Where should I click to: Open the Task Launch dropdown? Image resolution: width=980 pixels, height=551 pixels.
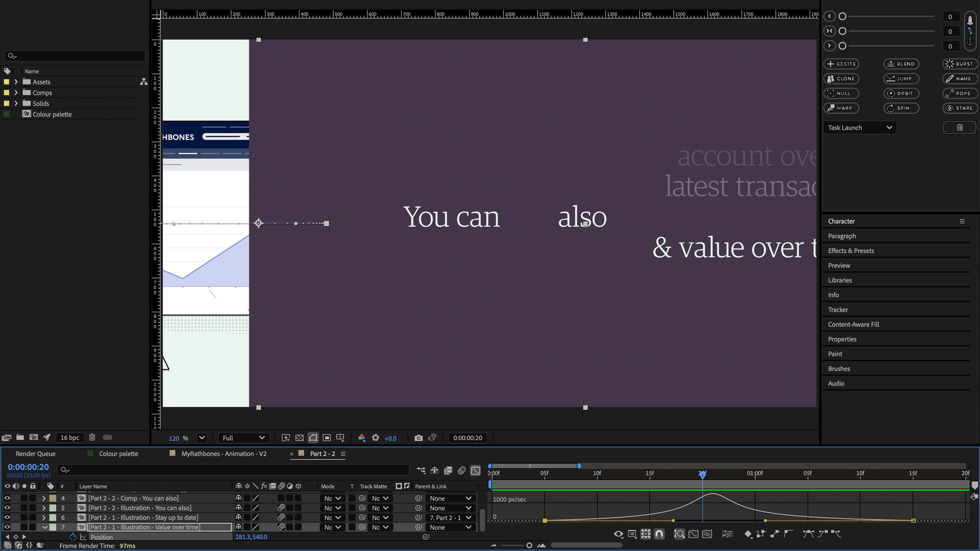pos(860,128)
